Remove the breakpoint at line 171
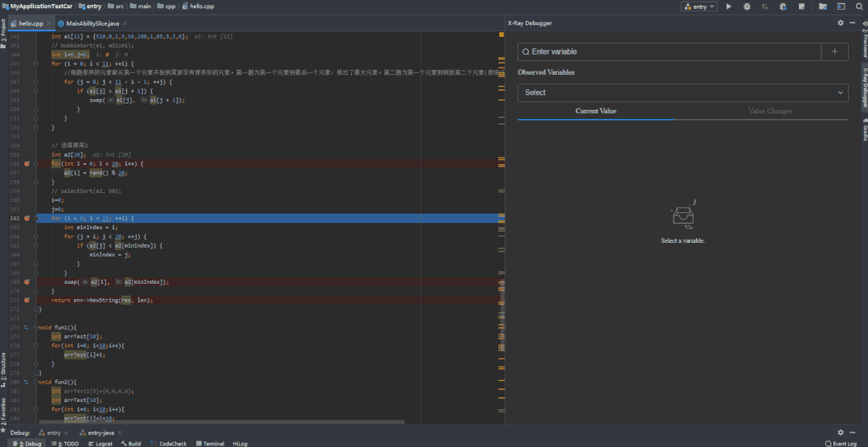This screenshot has width=868, height=447. tap(27, 300)
